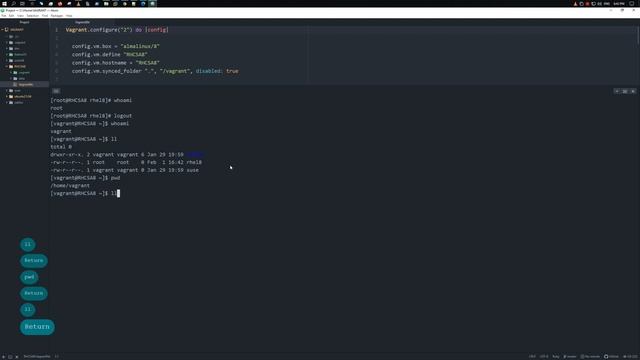Open the GitHub status bar item
The width and height of the screenshot is (640, 360).
[611, 357]
